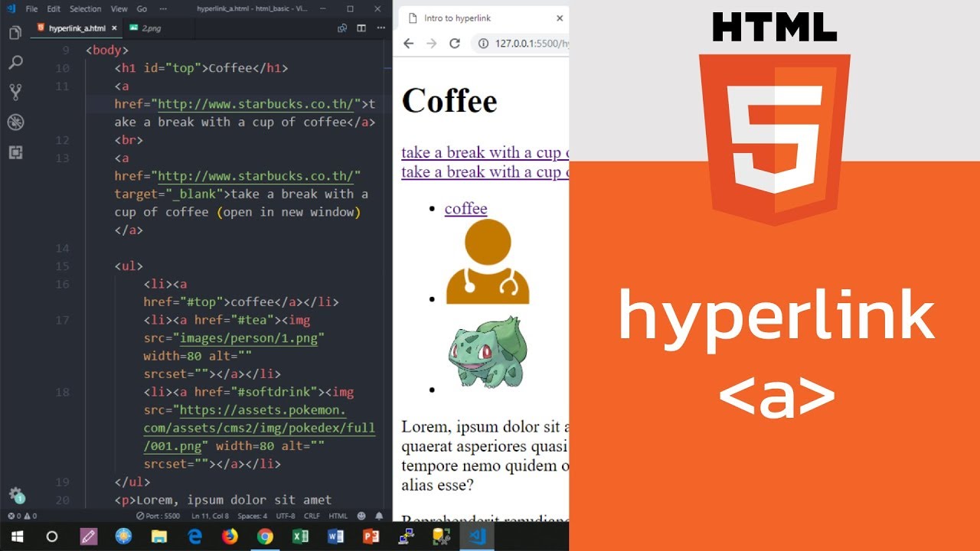980x551 pixels.
Task: Switch to Chrome on taskbar
Action: pyautogui.click(x=265, y=536)
